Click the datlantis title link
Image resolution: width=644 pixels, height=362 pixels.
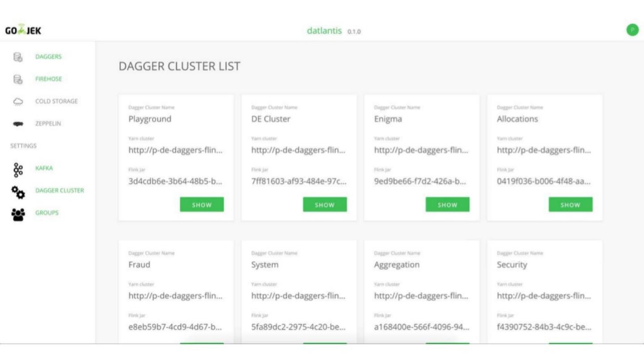click(324, 31)
